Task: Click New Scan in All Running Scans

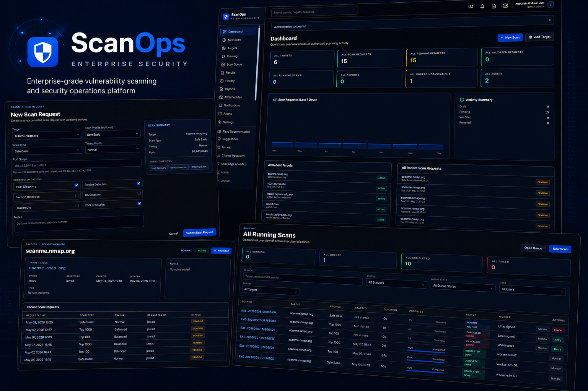Action: coord(560,249)
